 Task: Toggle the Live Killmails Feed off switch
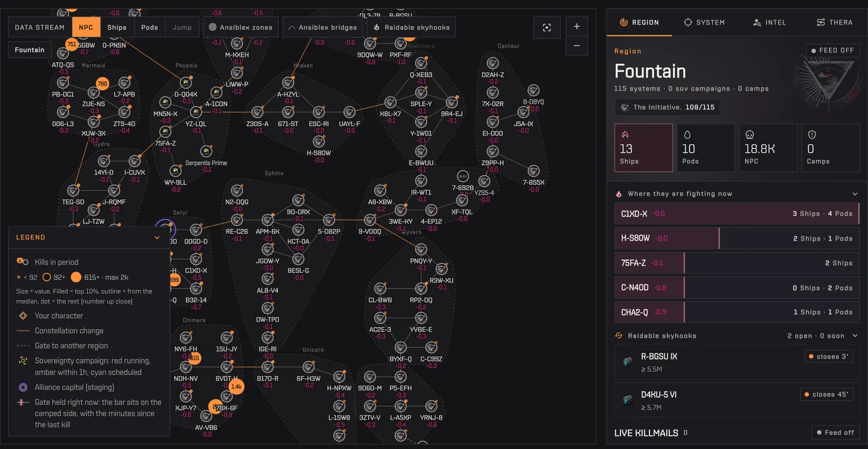click(x=835, y=433)
